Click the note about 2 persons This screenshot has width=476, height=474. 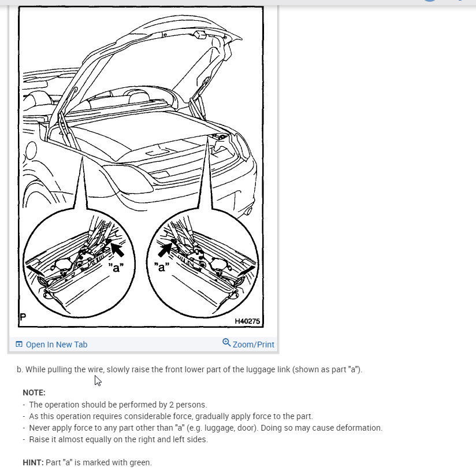pyautogui.click(x=118, y=405)
